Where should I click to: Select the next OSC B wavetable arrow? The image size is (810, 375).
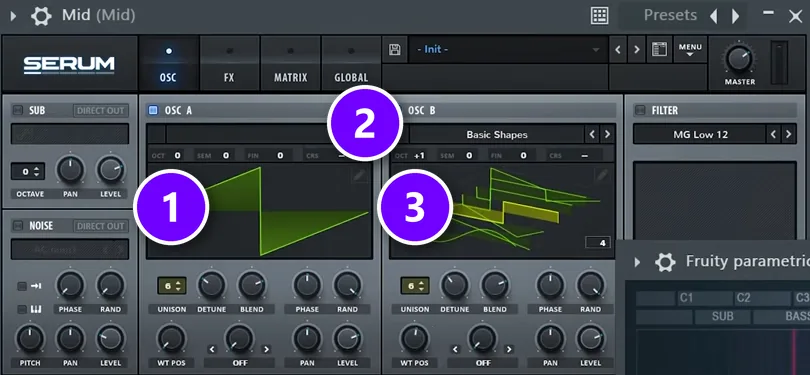(x=607, y=135)
